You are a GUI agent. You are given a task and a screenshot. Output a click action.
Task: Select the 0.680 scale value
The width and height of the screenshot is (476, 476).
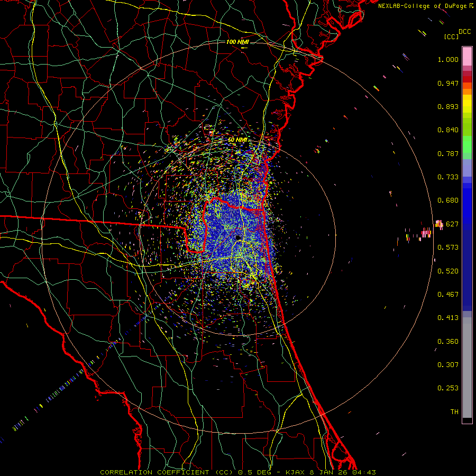tap(448, 200)
